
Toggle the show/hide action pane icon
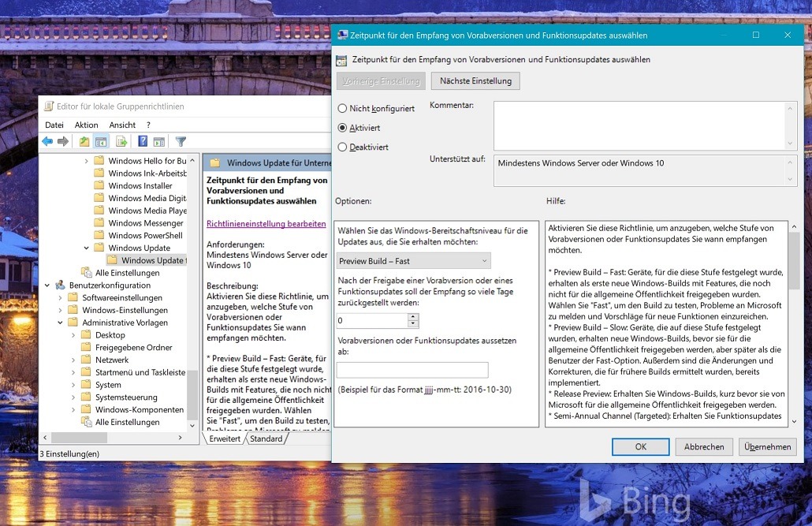pyautogui.click(x=159, y=142)
